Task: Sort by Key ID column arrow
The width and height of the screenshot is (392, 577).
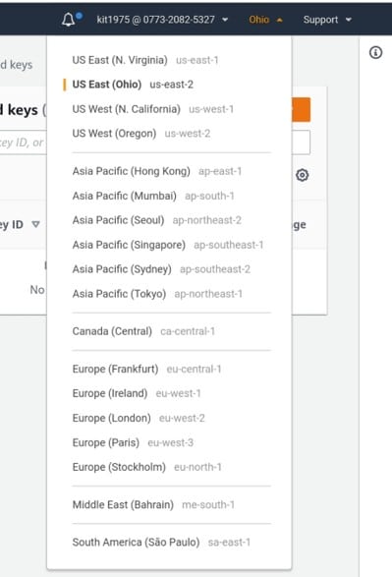Action: coord(35,224)
